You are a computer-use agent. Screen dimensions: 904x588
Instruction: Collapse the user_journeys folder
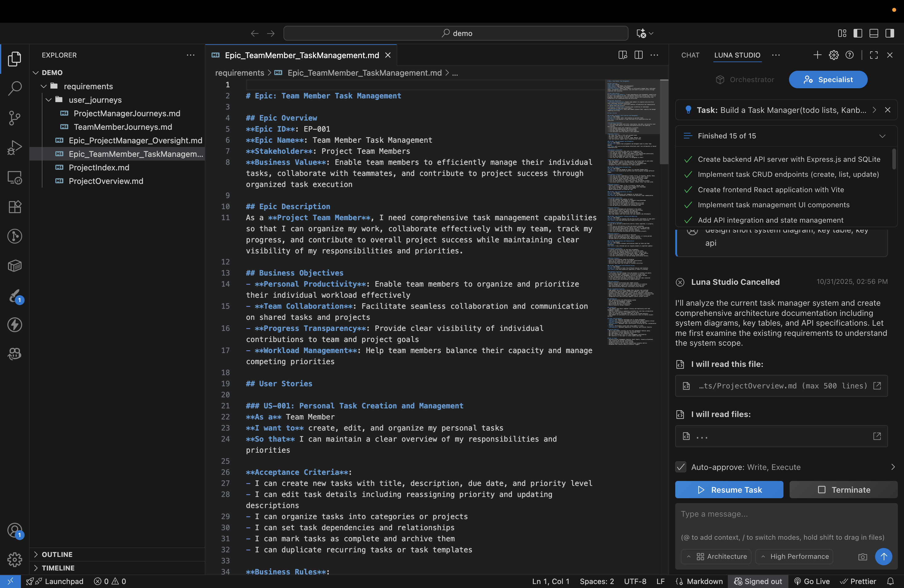[x=48, y=100]
